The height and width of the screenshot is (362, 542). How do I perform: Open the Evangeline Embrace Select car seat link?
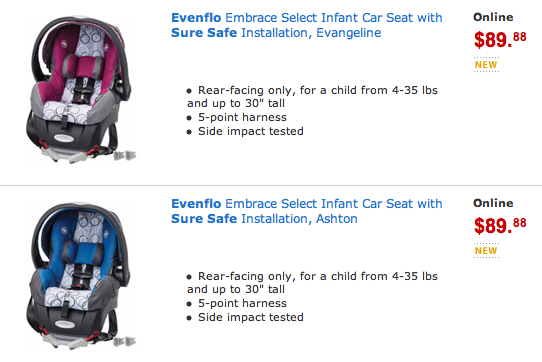307,25
